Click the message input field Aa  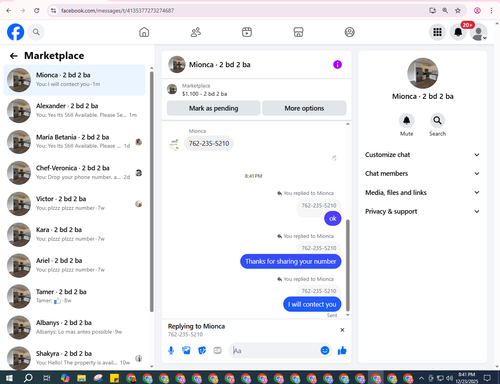tap(274, 350)
